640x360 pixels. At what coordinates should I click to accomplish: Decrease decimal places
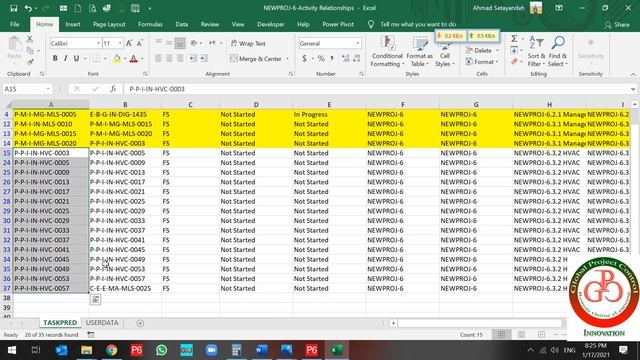pos(357,59)
